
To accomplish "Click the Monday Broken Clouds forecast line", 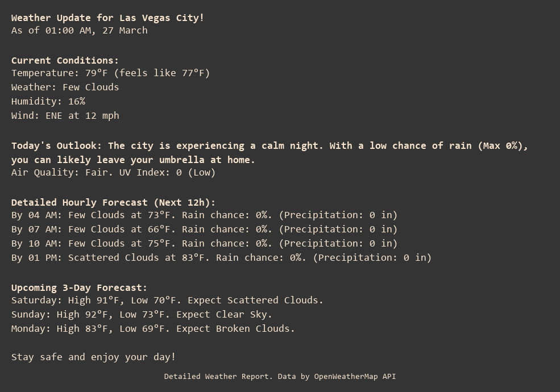I will pos(153,328).
